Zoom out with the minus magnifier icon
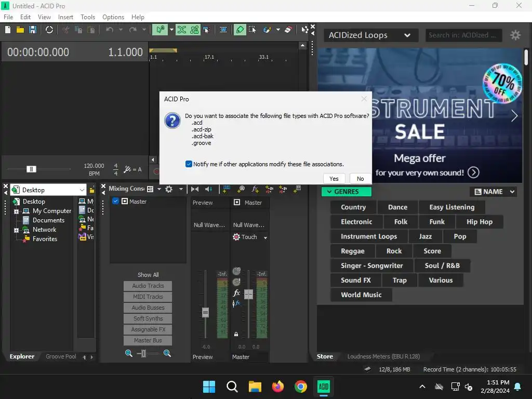The image size is (532, 399). (x=129, y=353)
